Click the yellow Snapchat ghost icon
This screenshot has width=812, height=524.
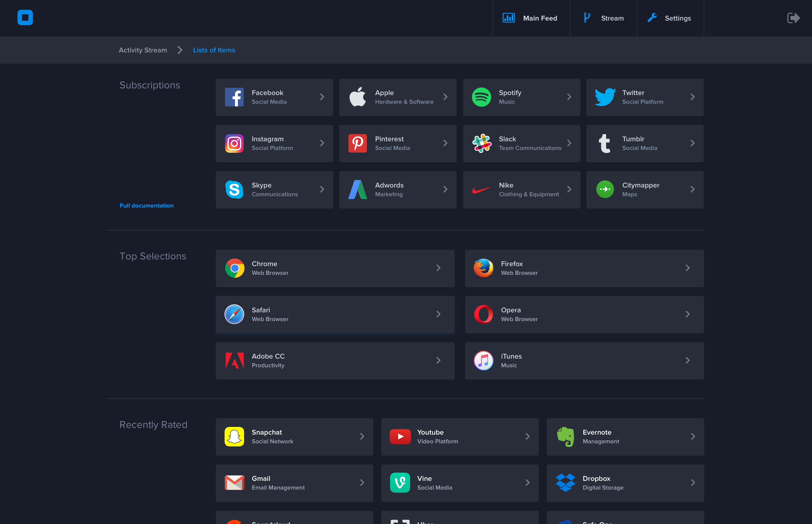pos(234,437)
